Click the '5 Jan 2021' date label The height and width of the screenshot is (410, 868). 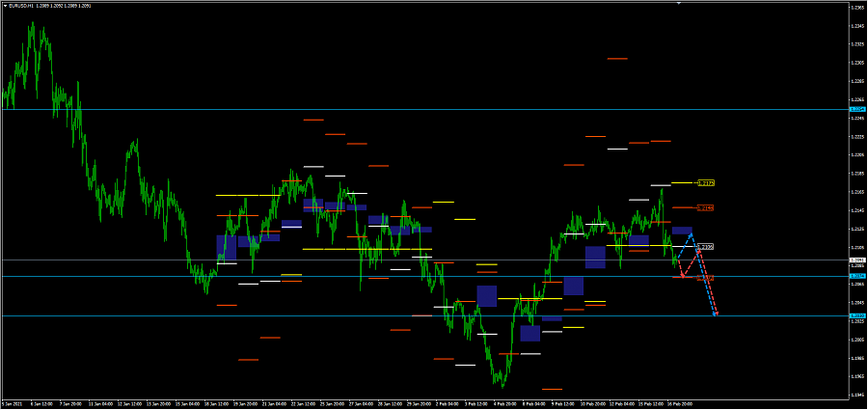tap(12, 404)
